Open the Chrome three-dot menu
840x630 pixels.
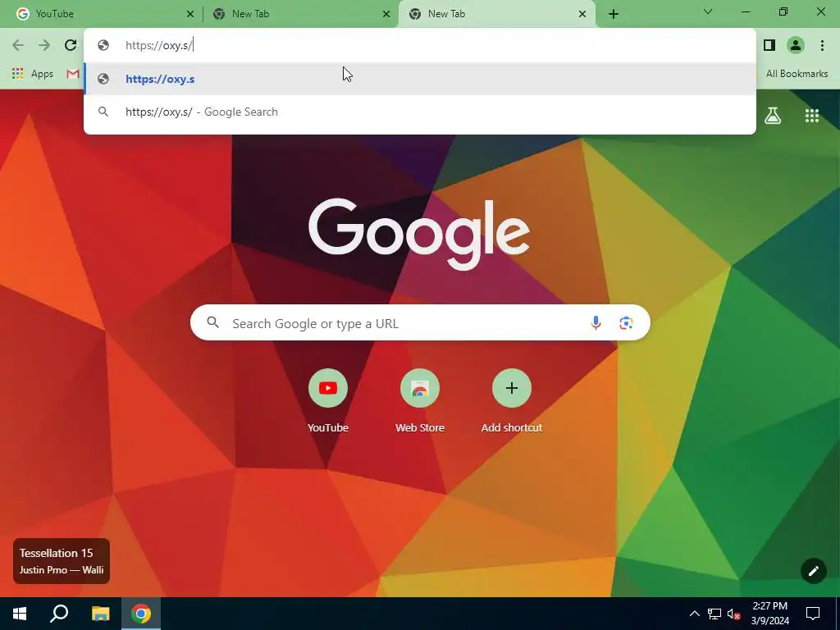point(822,45)
